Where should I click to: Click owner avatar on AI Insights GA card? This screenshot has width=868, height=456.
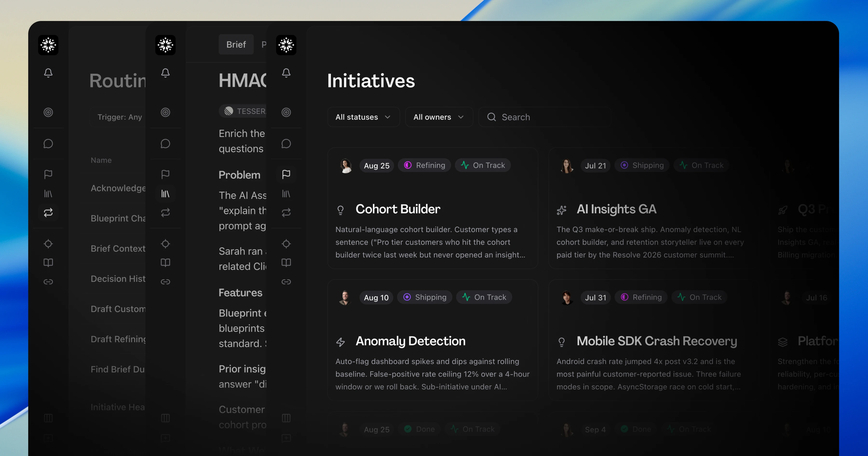point(567,166)
